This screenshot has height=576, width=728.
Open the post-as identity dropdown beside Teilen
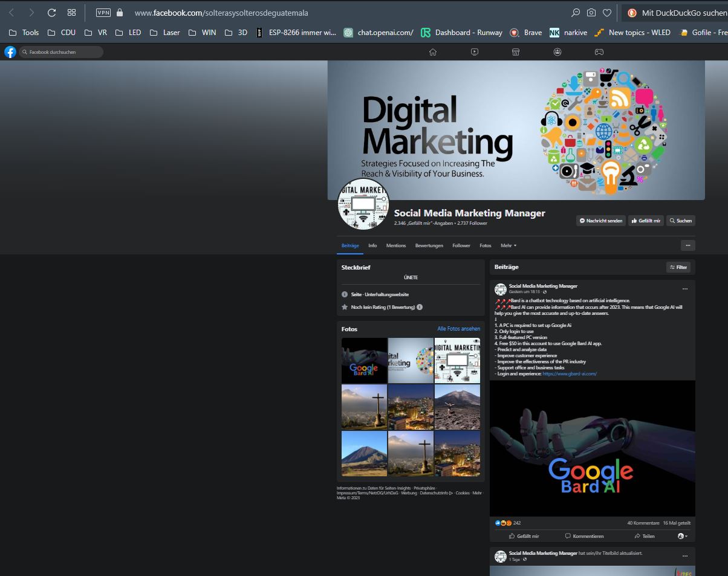(x=683, y=536)
